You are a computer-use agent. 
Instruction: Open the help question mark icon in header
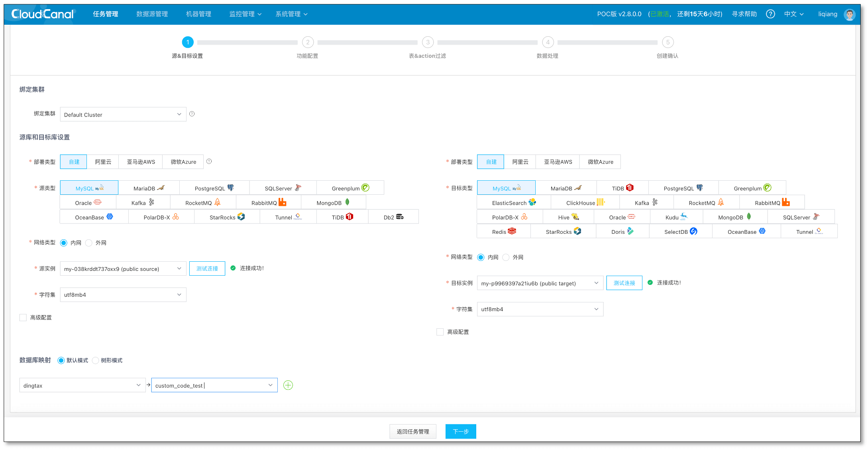(x=770, y=14)
